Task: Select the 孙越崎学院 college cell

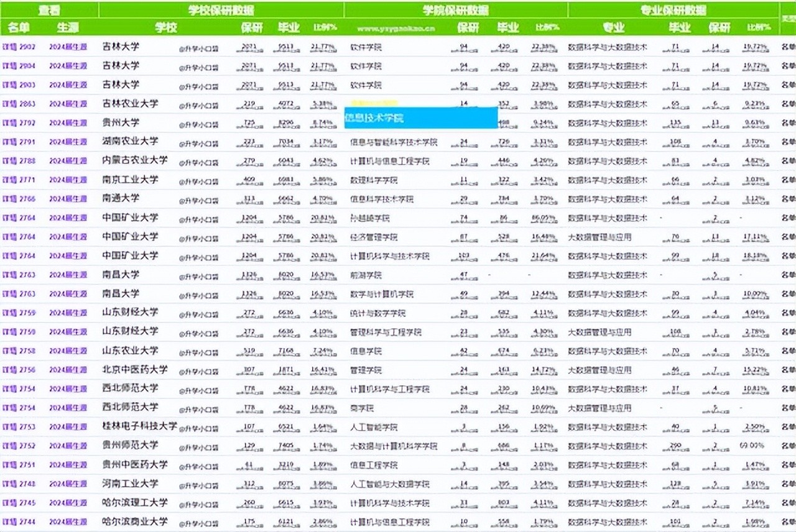Action: point(370,218)
